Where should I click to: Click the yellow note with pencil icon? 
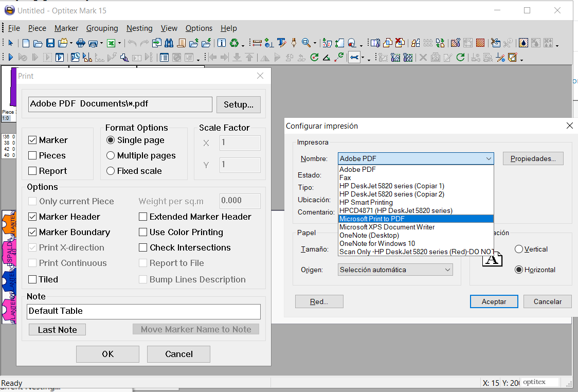512,57
